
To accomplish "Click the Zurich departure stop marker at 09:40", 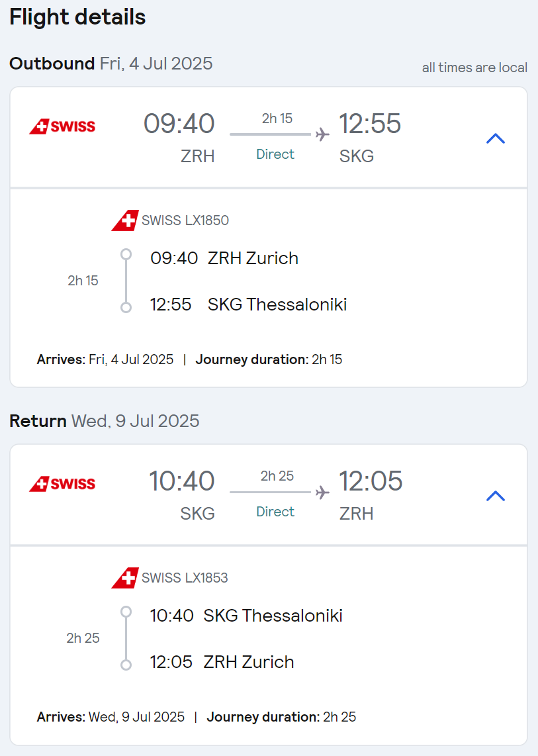I will tap(126, 254).
